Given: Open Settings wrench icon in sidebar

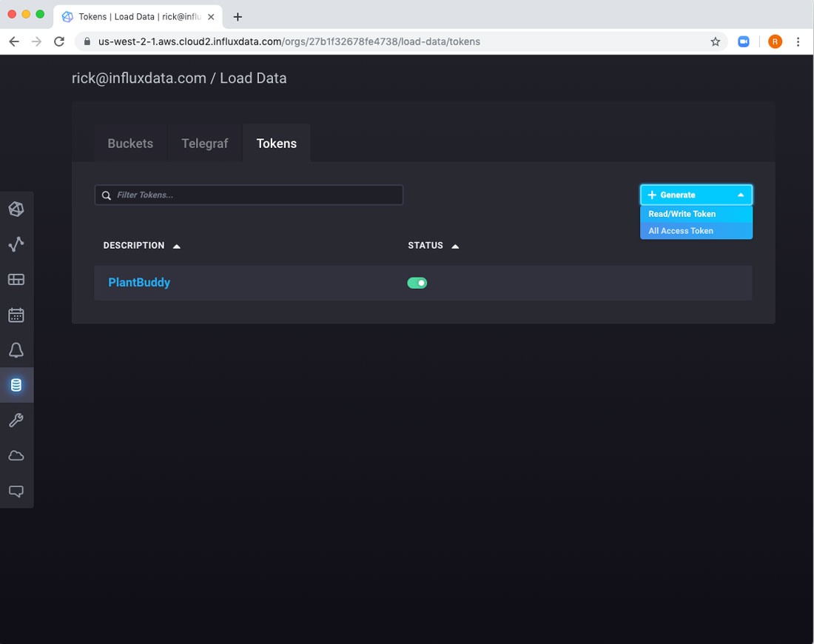Looking at the screenshot, I should [16, 420].
